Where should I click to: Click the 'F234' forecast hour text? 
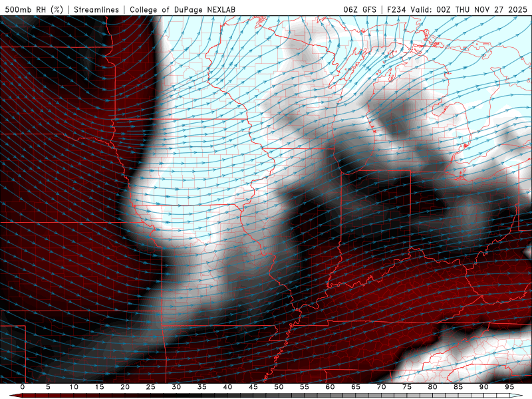[x=396, y=9]
